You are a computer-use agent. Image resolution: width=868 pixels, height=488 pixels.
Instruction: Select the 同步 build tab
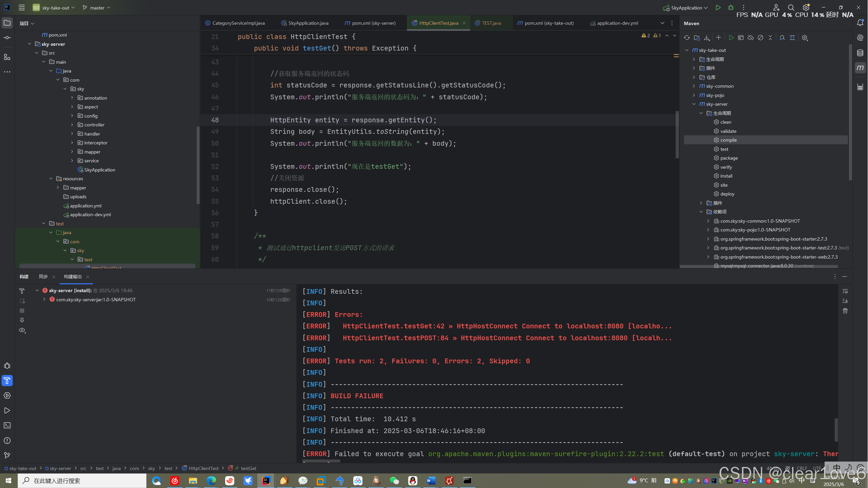[43, 277]
